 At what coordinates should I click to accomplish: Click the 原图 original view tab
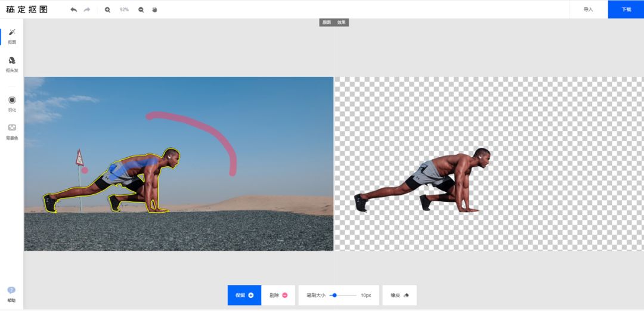(327, 22)
